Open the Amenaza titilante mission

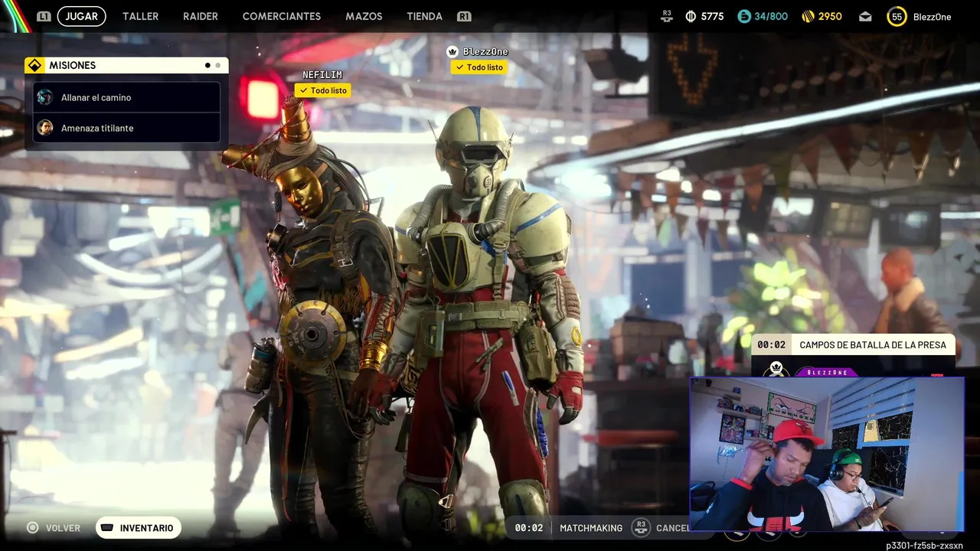pos(127,128)
